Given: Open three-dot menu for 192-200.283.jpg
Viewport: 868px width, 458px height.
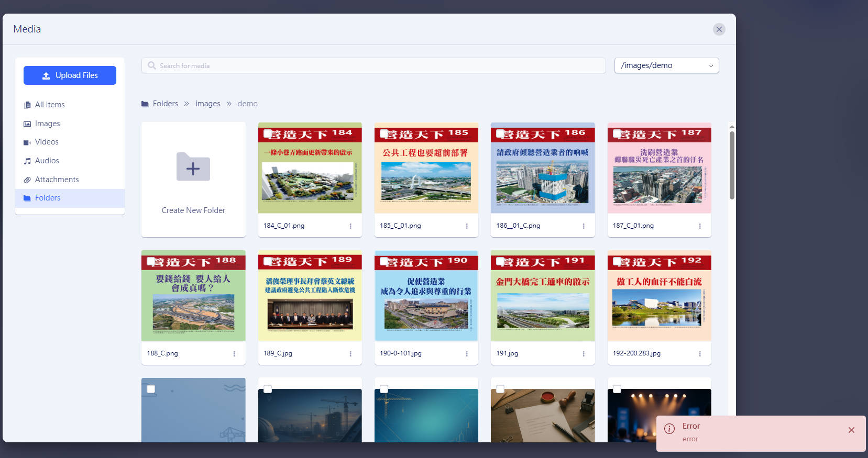Looking at the screenshot, I should [x=700, y=354].
